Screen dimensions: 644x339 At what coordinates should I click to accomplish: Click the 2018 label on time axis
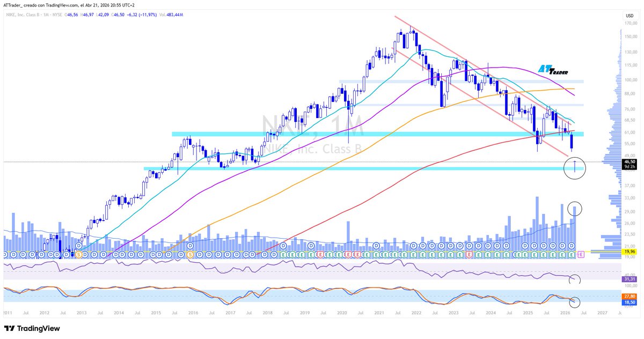coord(267,312)
